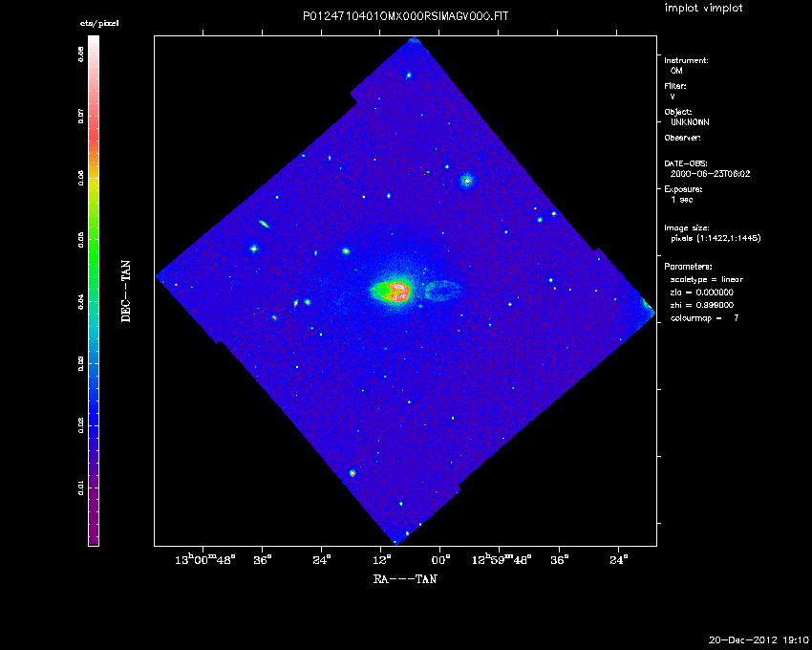
Task: Click the 'RA---TAN' horizontal axis label
Action: pos(405,579)
